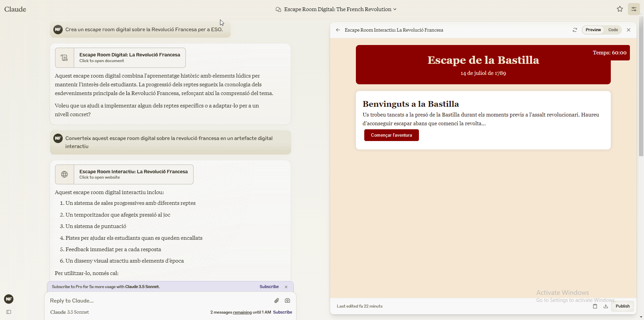Dismiss the Subscribe to Pro banner

[x=286, y=287]
